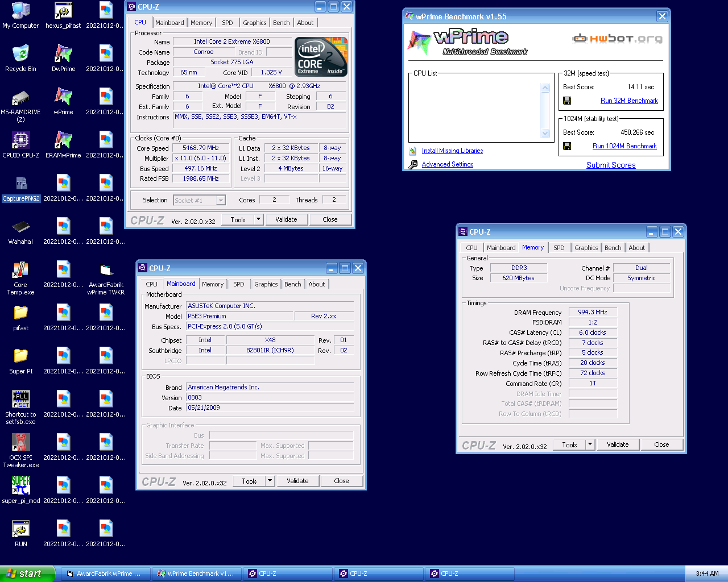This screenshot has height=582, width=728.
Task: Click Tools button in Memory CPU-Z window
Action: [569, 444]
